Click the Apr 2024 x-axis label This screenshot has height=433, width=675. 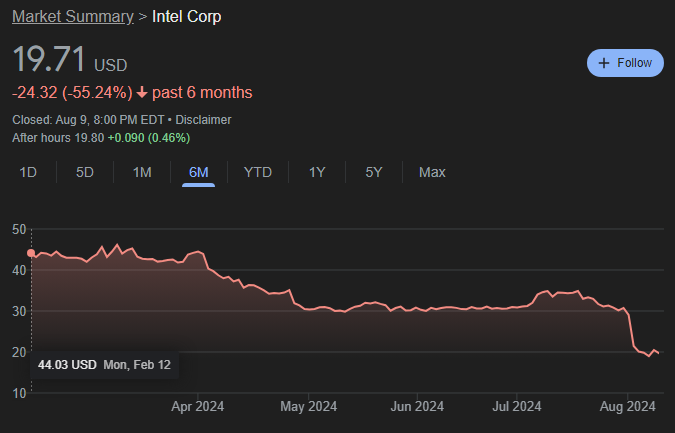coord(197,406)
